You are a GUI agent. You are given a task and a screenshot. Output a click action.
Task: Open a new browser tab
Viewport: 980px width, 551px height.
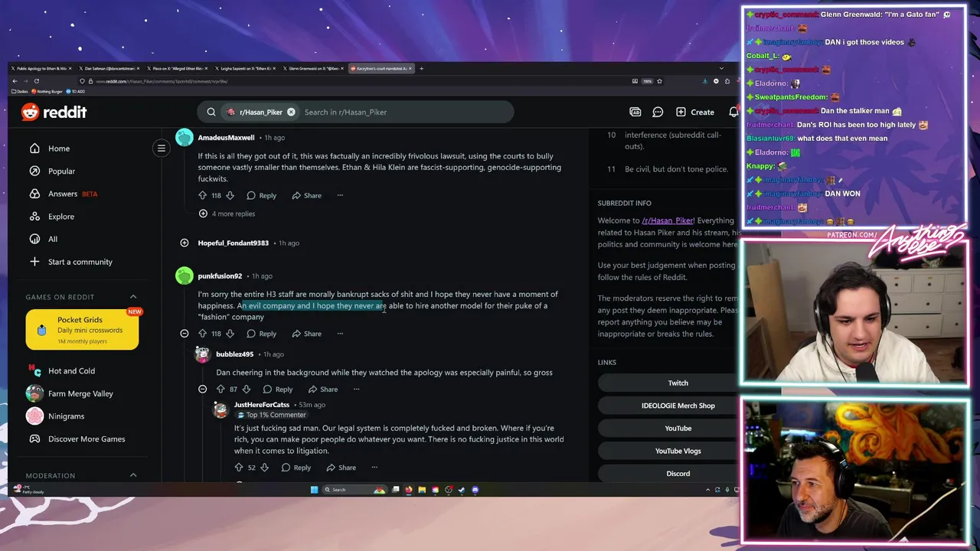[x=421, y=69]
